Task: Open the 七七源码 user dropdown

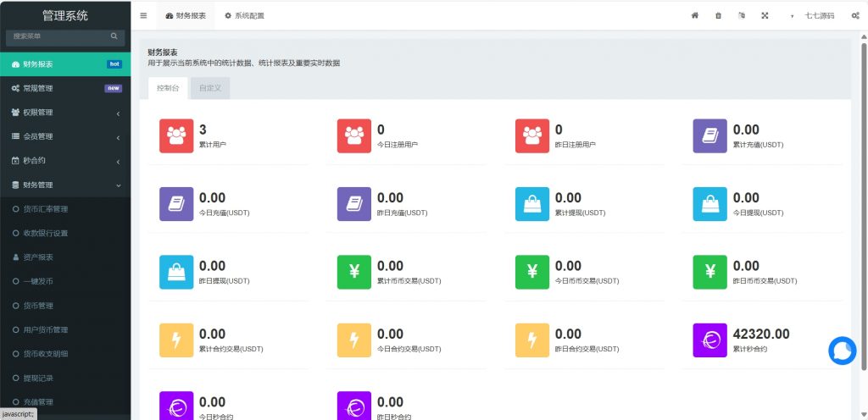Action: [x=814, y=15]
